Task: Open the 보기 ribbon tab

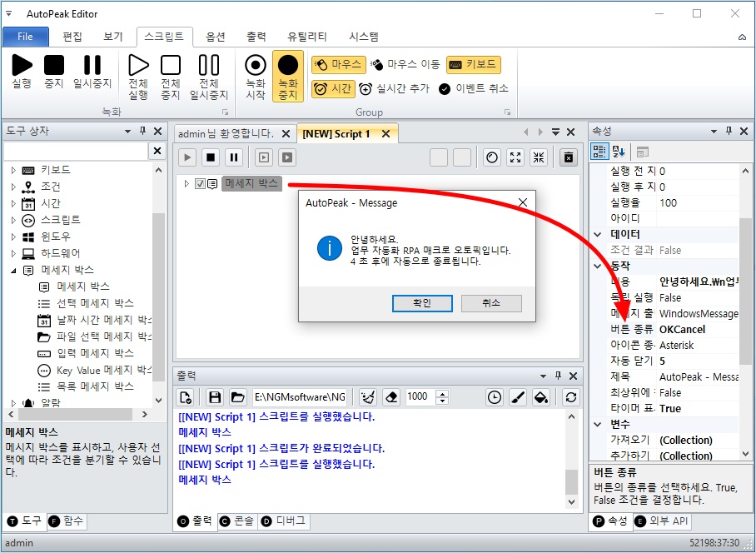Action: point(113,37)
